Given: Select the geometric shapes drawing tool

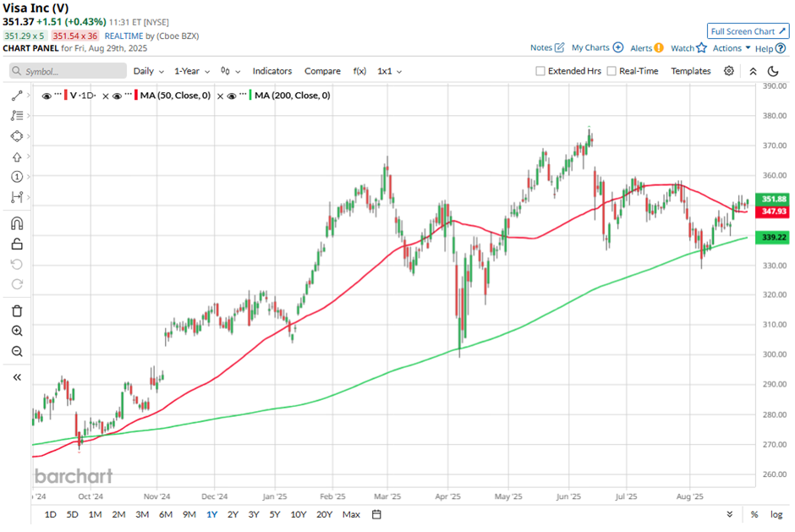Looking at the screenshot, I should click(x=17, y=136).
